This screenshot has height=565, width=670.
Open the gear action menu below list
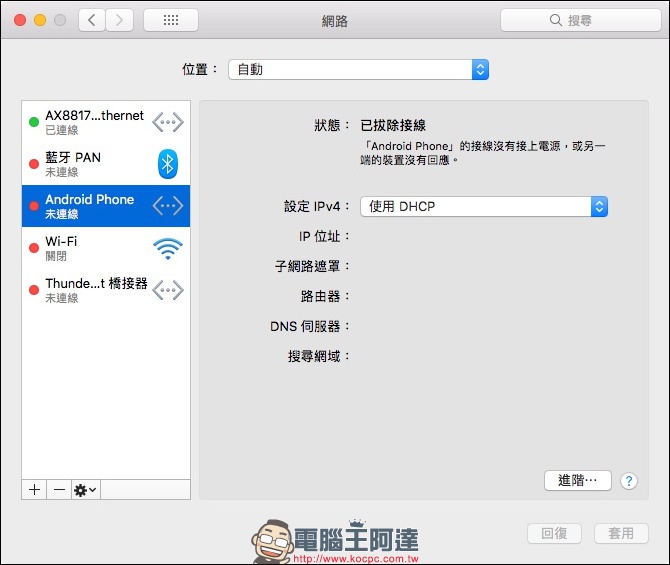click(x=85, y=489)
